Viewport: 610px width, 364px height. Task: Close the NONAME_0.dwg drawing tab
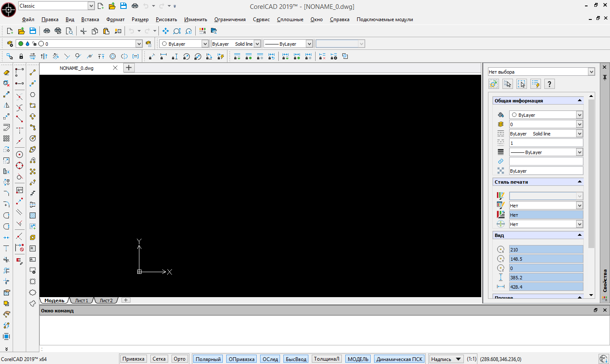pyautogui.click(x=115, y=68)
